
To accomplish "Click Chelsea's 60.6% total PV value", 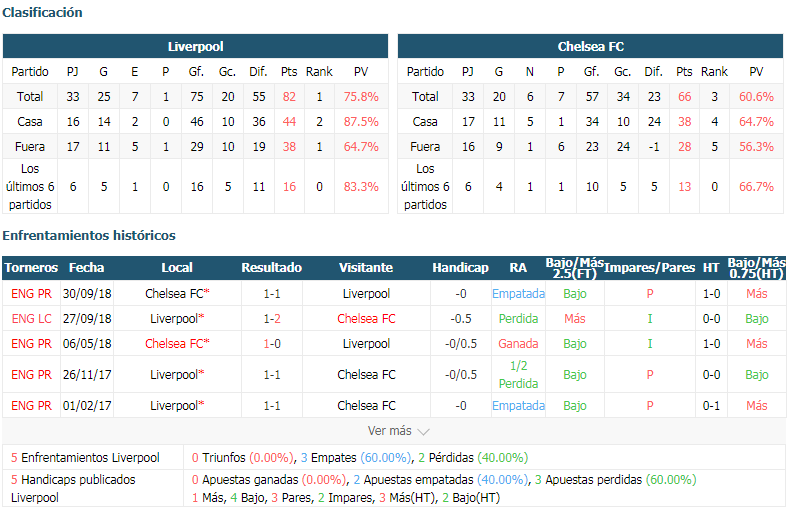I will 756,96.
